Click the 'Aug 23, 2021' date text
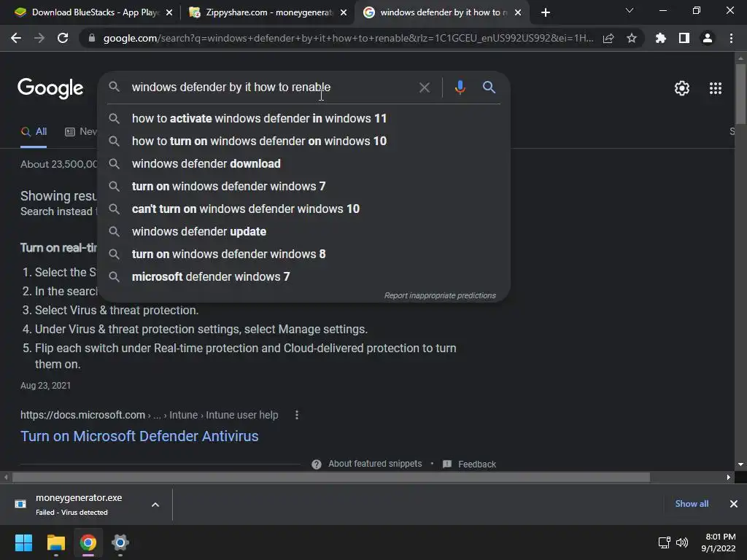 45,386
